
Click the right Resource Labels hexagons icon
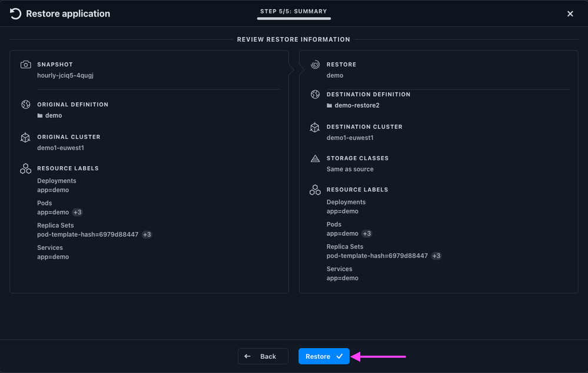click(x=315, y=190)
